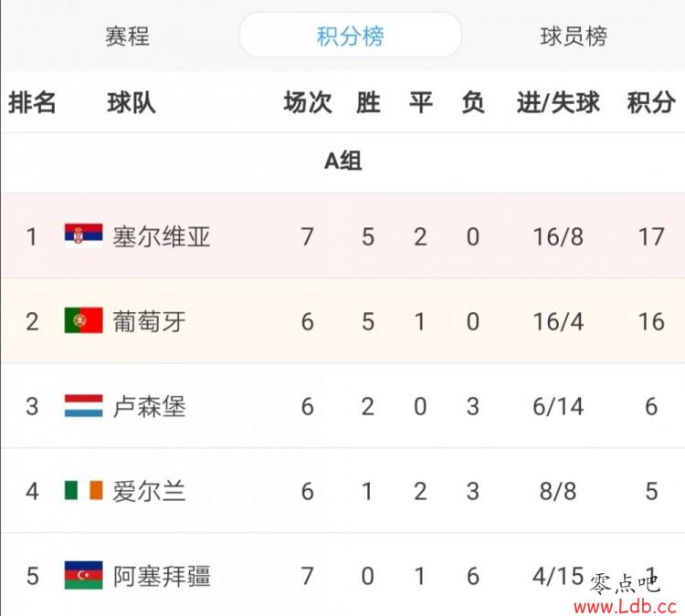
Task: Click the 进/失球 column header
Action: point(558,103)
